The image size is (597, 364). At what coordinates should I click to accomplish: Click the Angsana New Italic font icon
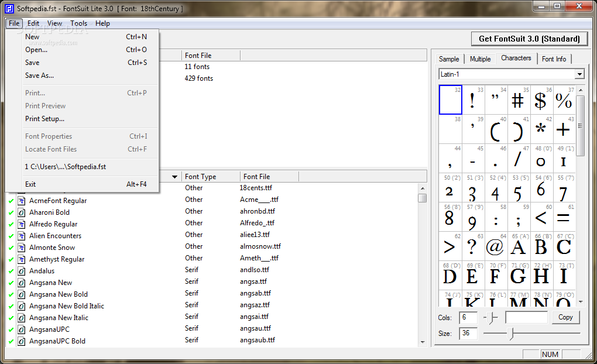point(22,318)
